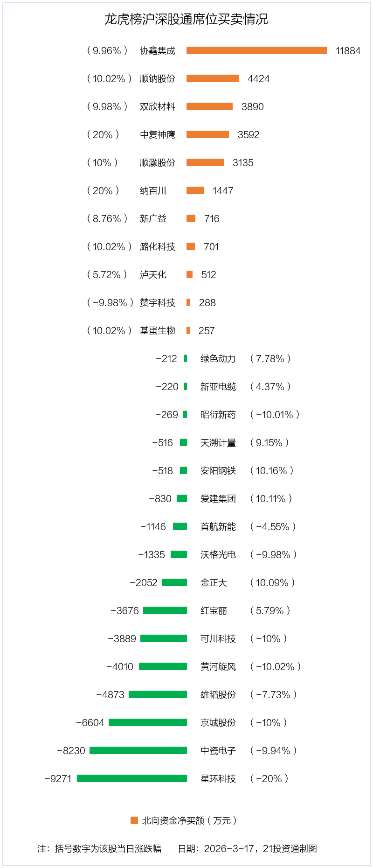Click the 京城股份 stock label

click(218, 722)
